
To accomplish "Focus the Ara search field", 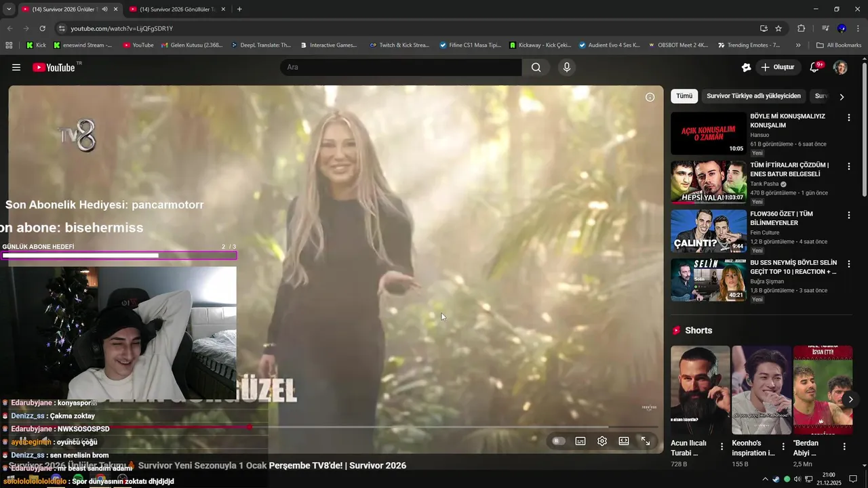I will click(x=401, y=67).
